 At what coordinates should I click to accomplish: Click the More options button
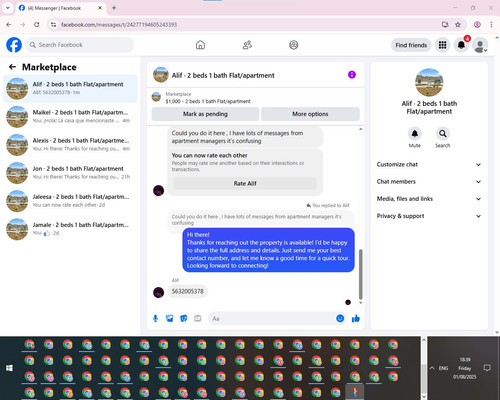[x=310, y=114]
